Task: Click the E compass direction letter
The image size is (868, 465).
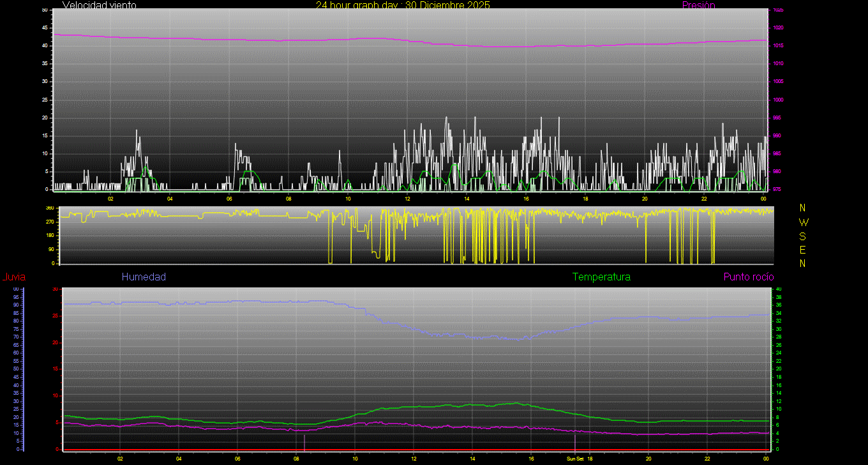Action: 803,249
